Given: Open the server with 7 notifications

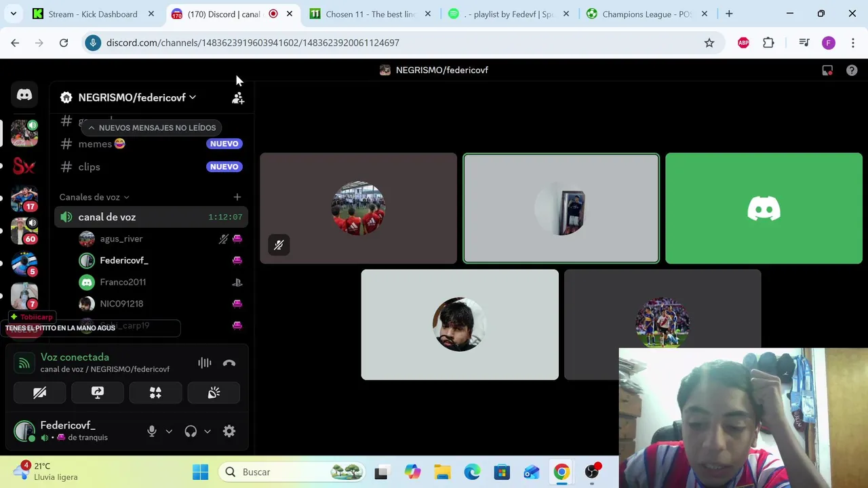Looking at the screenshot, I should pyautogui.click(x=24, y=296).
